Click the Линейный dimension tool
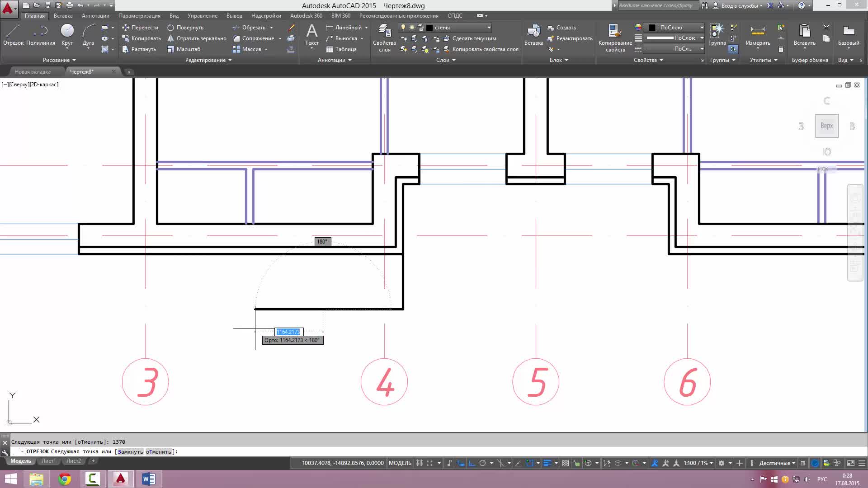Screen dimensions: 868x488 pos(344,28)
